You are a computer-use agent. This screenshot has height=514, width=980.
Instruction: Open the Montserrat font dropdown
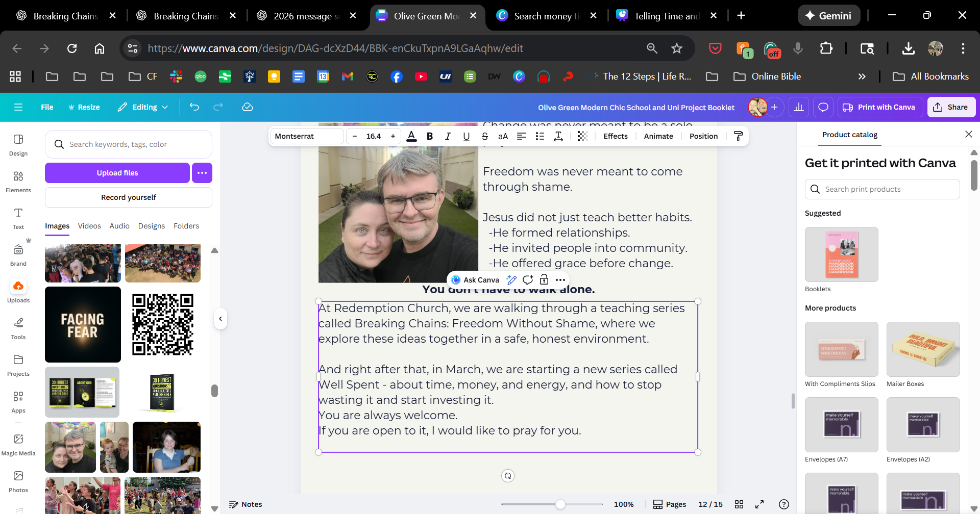(307, 136)
